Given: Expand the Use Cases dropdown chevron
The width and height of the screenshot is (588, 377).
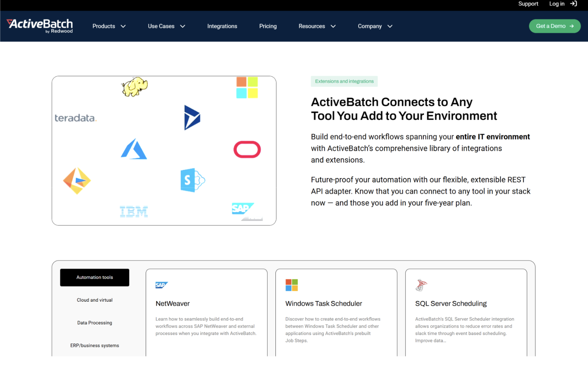Looking at the screenshot, I should click(x=183, y=26).
